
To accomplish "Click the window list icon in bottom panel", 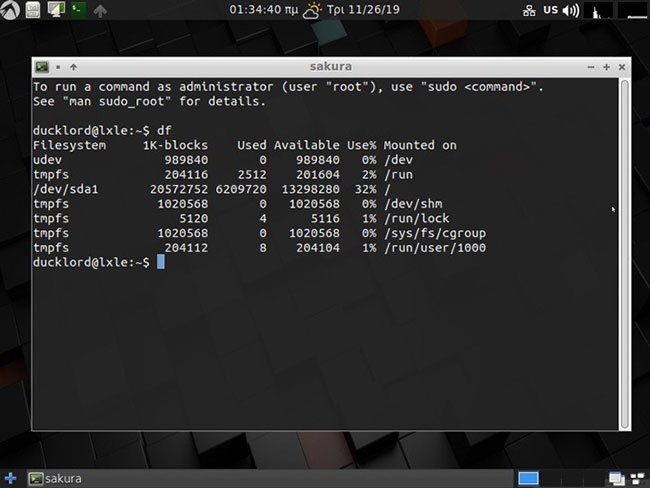I will click(x=617, y=479).
